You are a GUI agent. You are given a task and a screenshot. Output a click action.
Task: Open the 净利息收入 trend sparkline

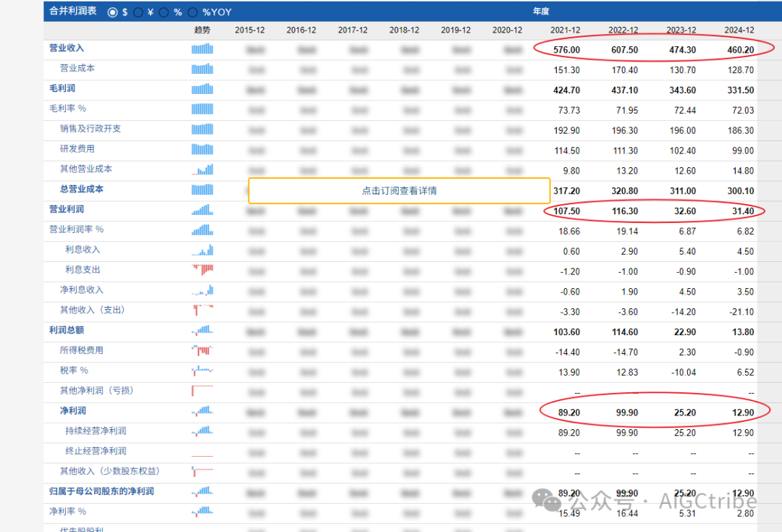coord(203,290)
